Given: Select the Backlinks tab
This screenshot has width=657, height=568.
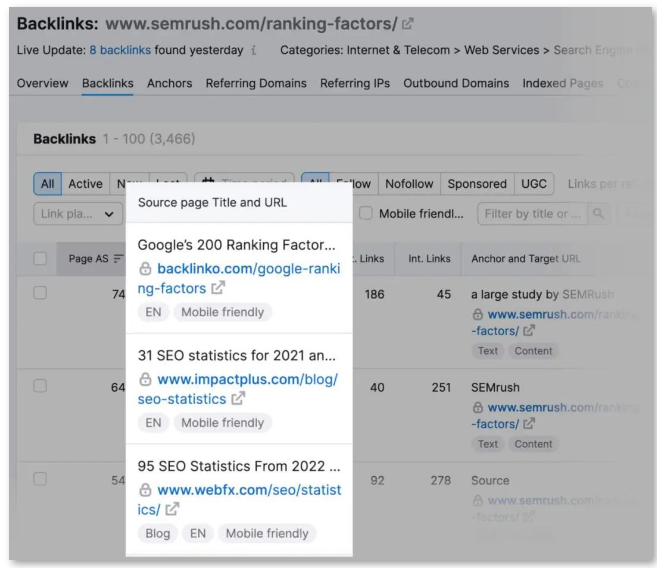Looking at the screenshot, I should pos(108,83).
